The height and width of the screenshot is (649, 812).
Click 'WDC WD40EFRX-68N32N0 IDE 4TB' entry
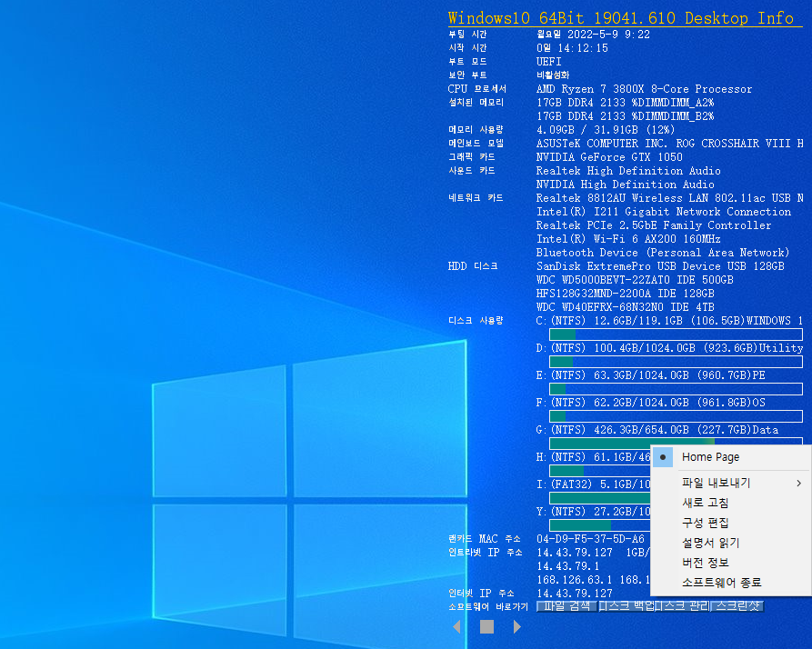626,307
